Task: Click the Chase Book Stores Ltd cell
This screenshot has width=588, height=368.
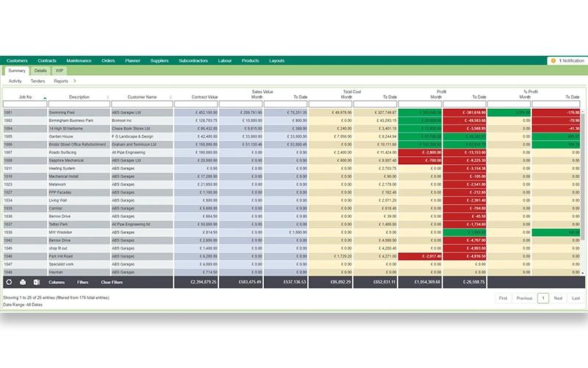Action: tap(142, 128)
